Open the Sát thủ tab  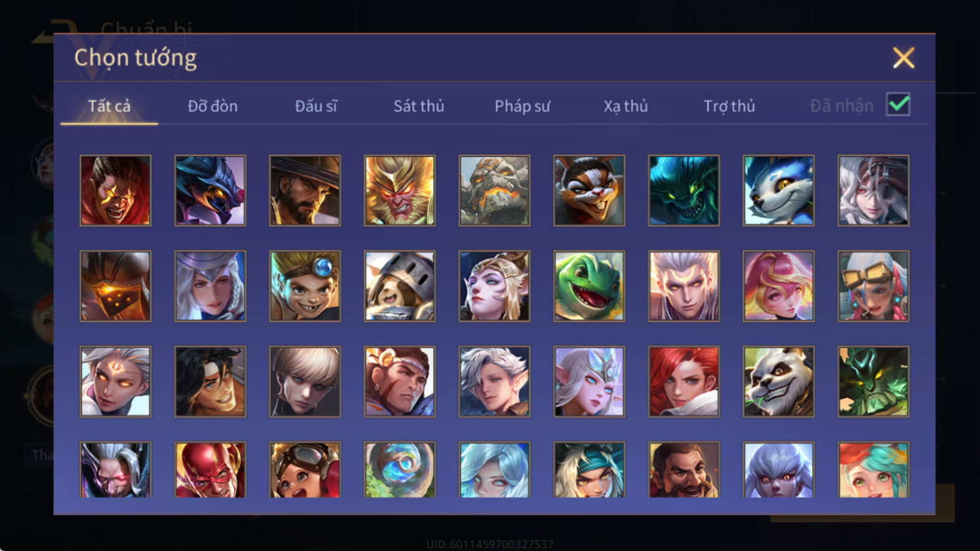click(419, 106)
